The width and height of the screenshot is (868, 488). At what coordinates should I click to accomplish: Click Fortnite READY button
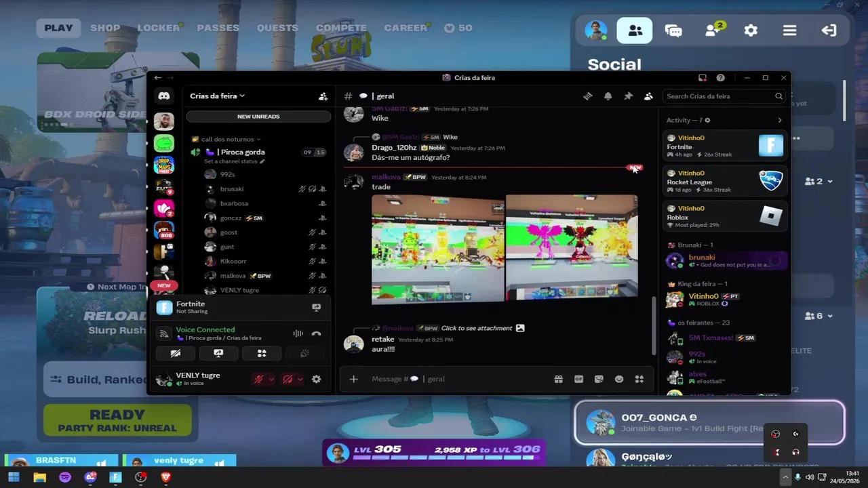pyautogui.click(x=117, y=420)
